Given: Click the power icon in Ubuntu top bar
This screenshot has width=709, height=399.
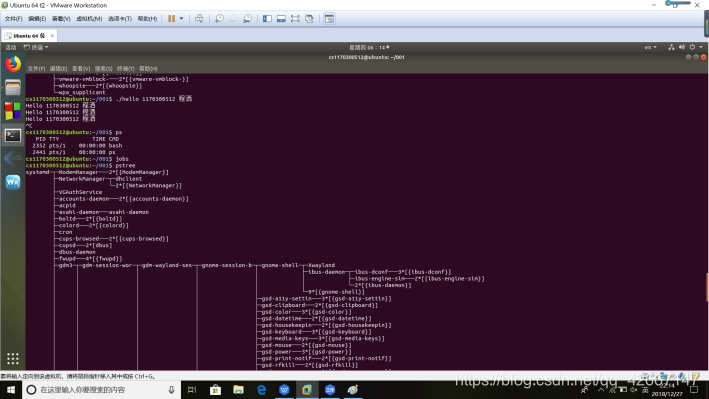Looking at the screenshot, I should 692,47.
